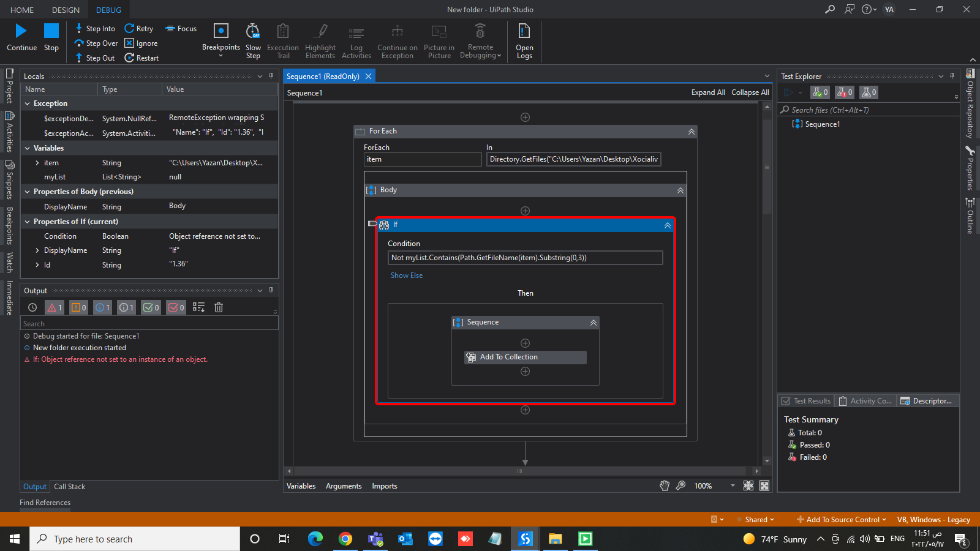Toggle the timestamps clock in Output panel
Image resolution: width=980 pixels, height=551 pixels.
(32, 307)
